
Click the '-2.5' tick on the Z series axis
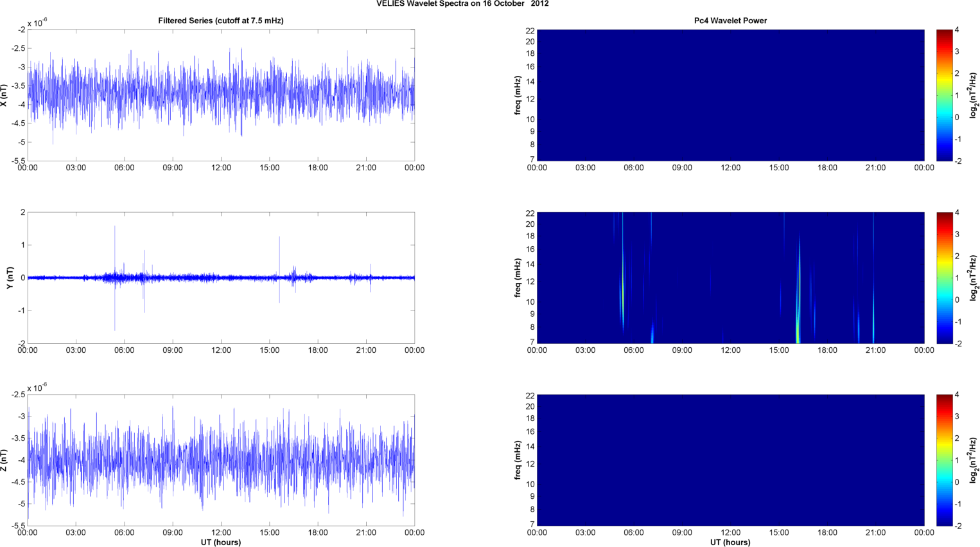tap(19, 395)
